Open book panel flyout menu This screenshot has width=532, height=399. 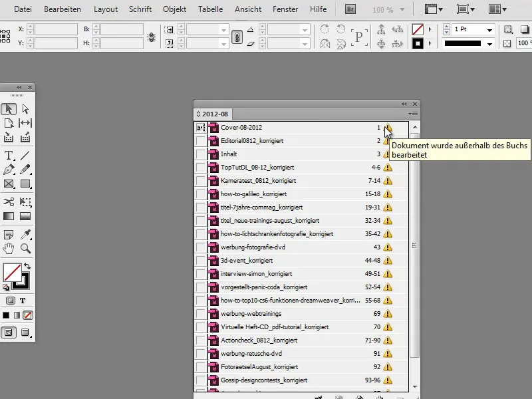[x=413, y=114]
